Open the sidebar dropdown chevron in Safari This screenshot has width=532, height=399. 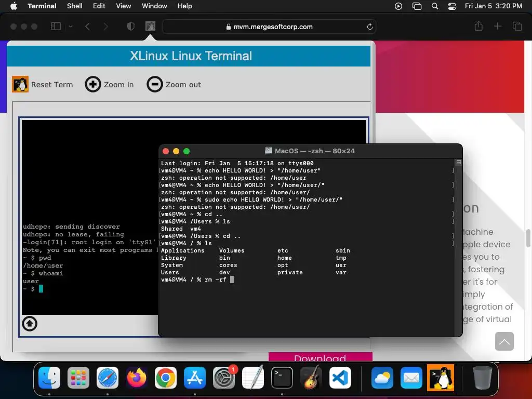(71, 26)
